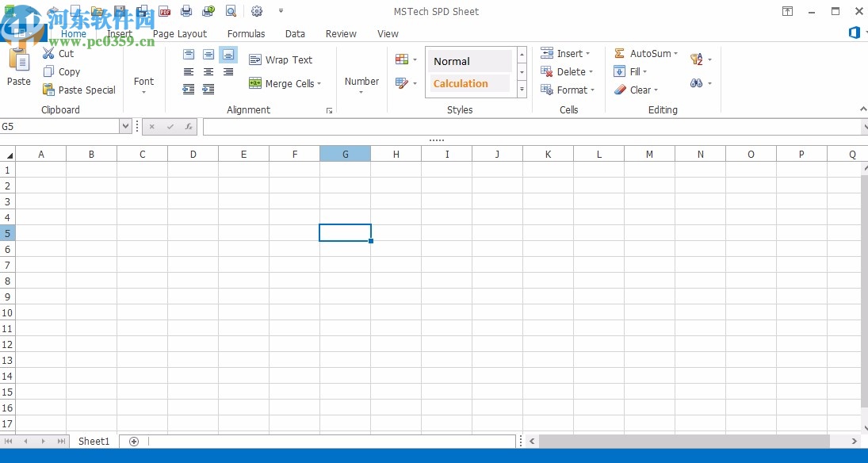Open the settings gear icon

256,11
